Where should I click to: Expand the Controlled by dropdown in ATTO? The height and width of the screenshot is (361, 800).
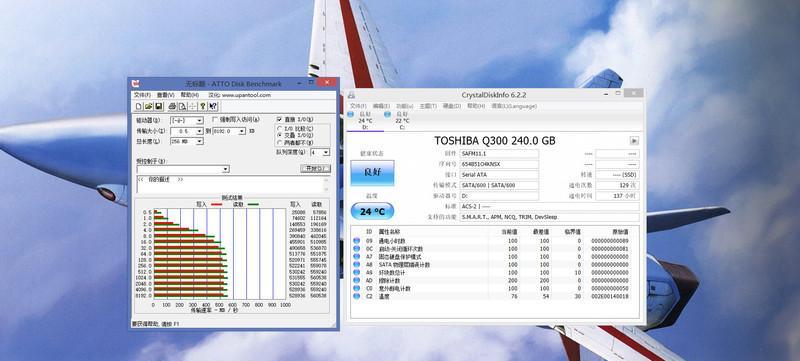pos(226,169)
